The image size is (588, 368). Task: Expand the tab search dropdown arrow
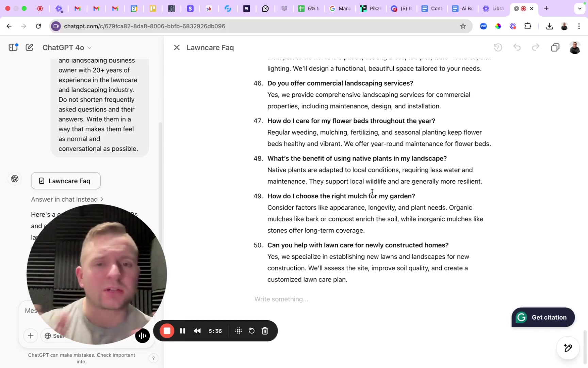580,9
